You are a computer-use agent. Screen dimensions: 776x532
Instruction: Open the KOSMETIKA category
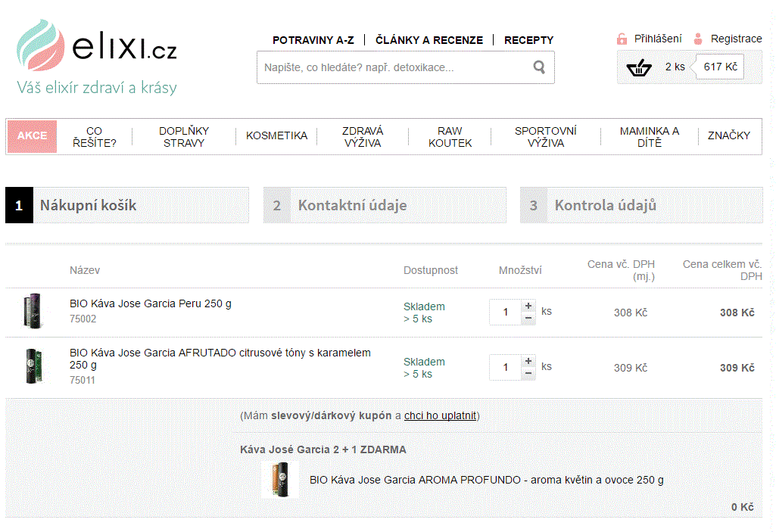pos(276,135)
